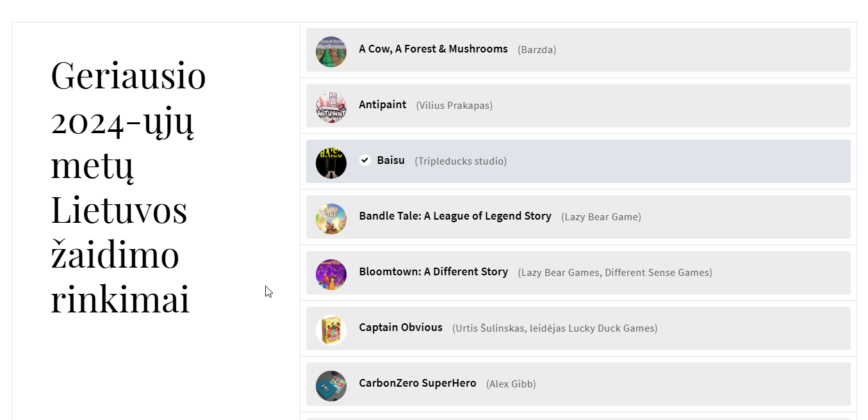The height and width of the screenshot is (420, 868).
Task: Vote for Bandle Tale: A League of Legend Story
Action: pyautogui.click(x=455, y=216)
